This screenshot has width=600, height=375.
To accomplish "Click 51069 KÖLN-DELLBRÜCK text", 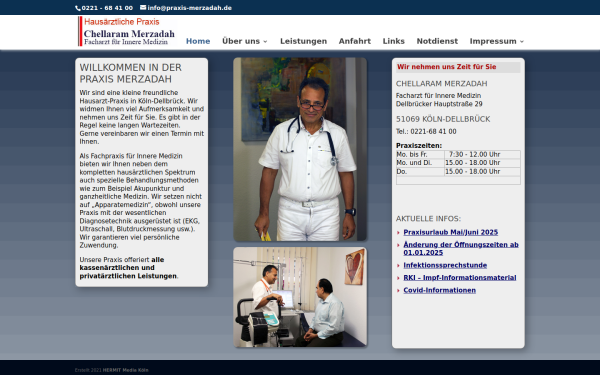I will coord(443,119).
